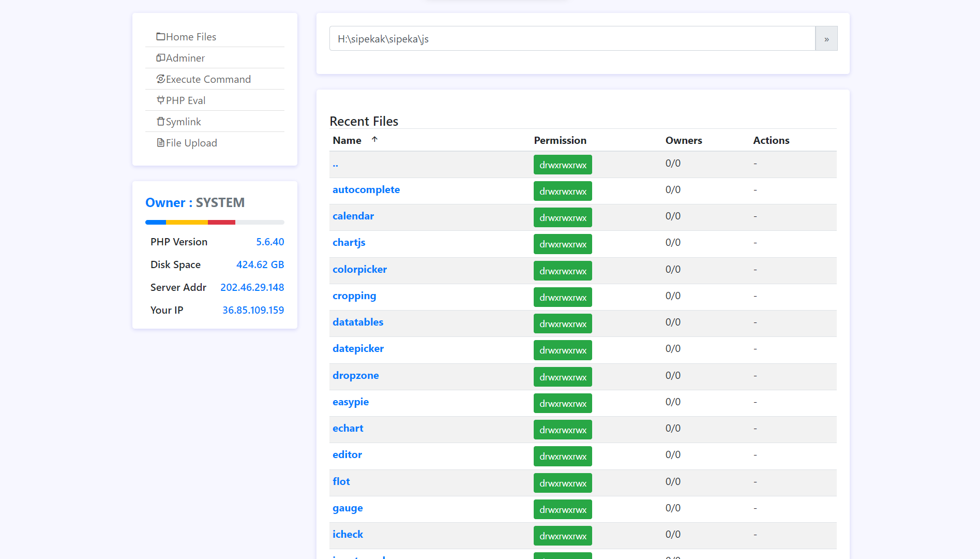980x559 pixels.
Task: Click the PHP version value 5.6.40
Action: (270, 242)
